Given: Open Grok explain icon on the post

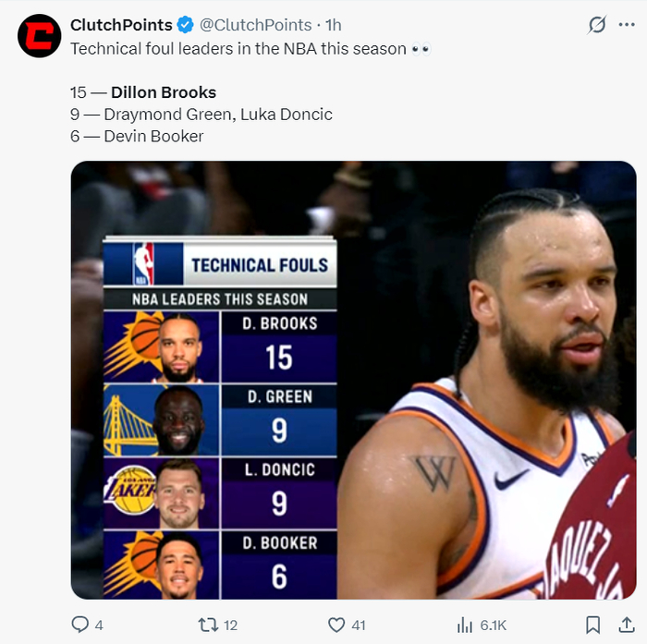Looking at the screenshot, I should pyautogui.click(x=597, y=25).
